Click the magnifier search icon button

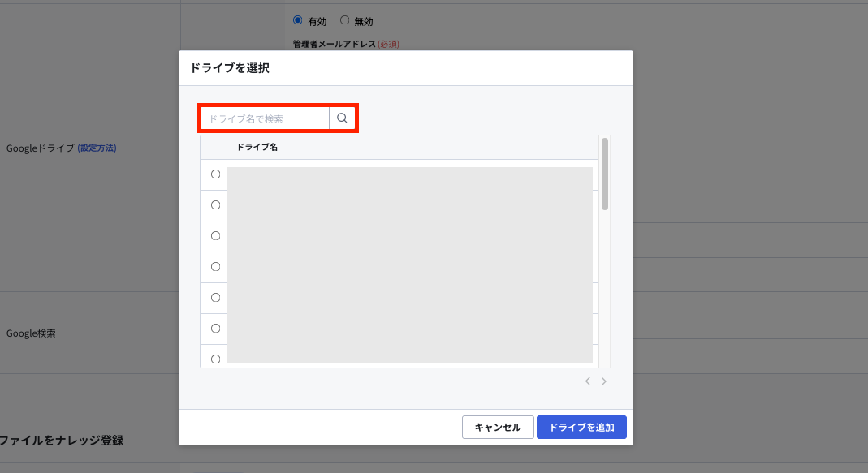[x=342, y=118]
